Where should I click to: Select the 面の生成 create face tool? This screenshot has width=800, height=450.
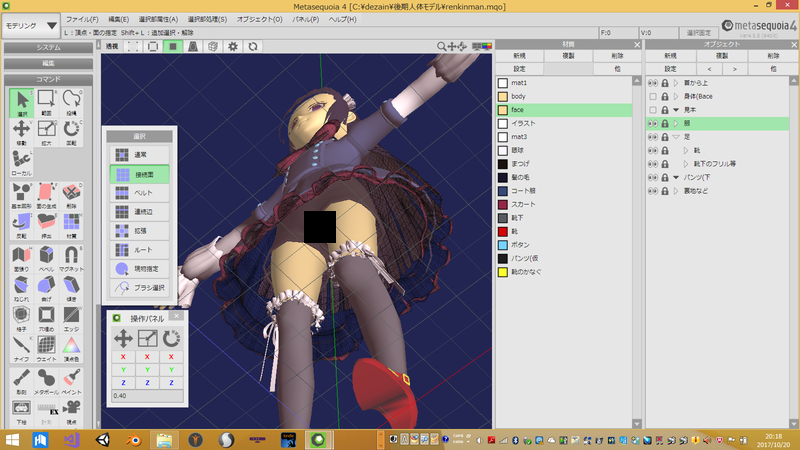click(x=46, y=196)
